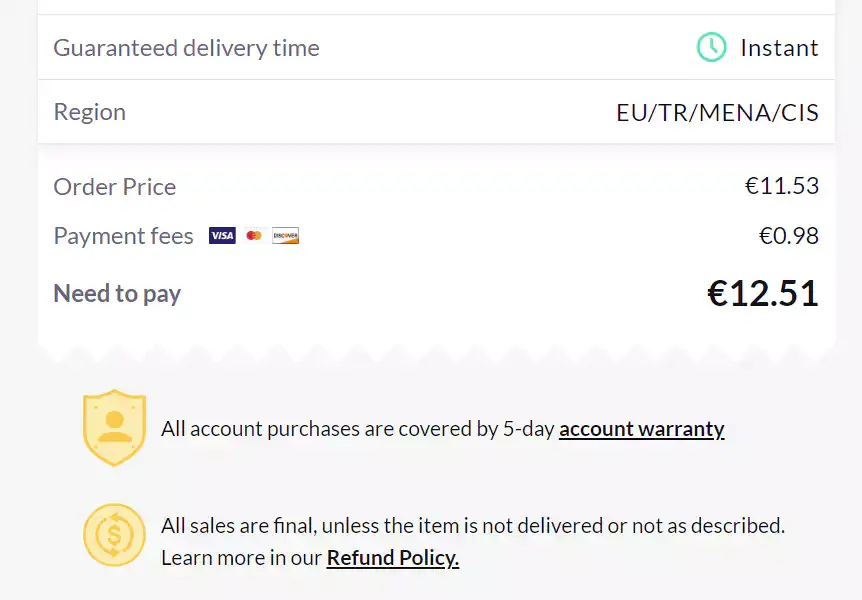Click the Mastercard logo icon

point(254,236)
